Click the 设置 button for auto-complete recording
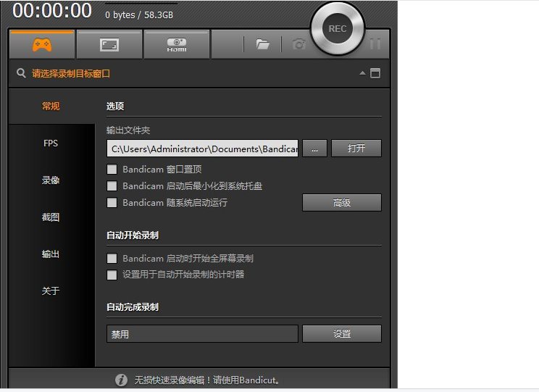Image resolution: width=539 pixels, height=392 pixels. 342,334
